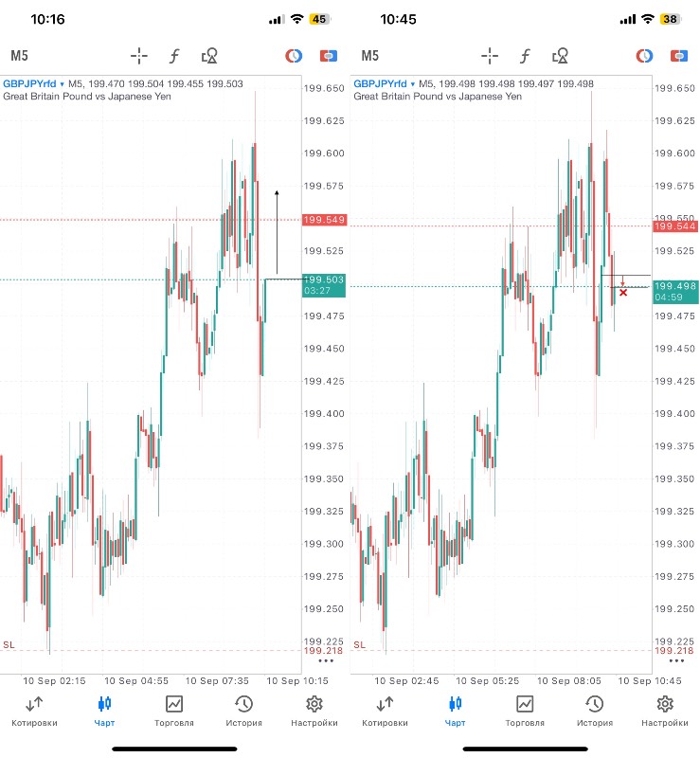
Task: Open История clock icon in right screenshot
Action: tap(594, 711)
